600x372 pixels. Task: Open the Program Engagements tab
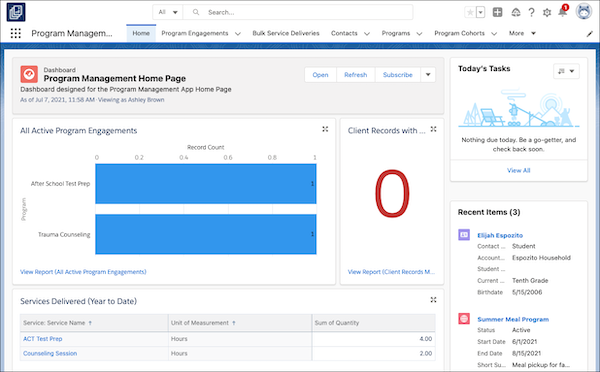194,33
